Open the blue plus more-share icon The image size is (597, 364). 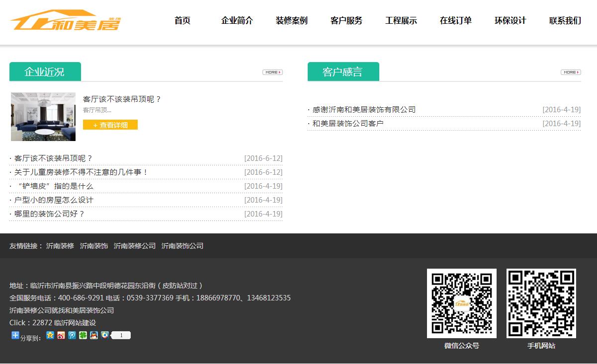[x=15, y=335]
